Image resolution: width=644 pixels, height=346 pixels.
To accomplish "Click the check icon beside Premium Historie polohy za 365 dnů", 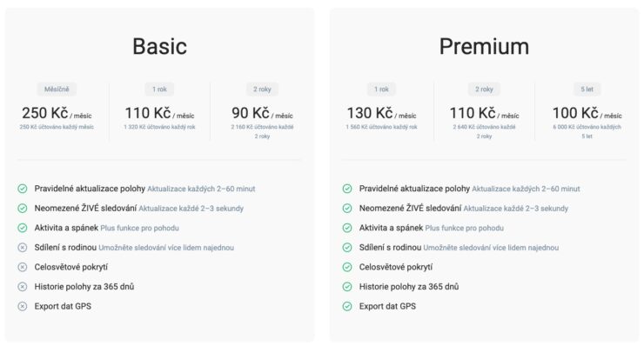I will tap(347, 287).
